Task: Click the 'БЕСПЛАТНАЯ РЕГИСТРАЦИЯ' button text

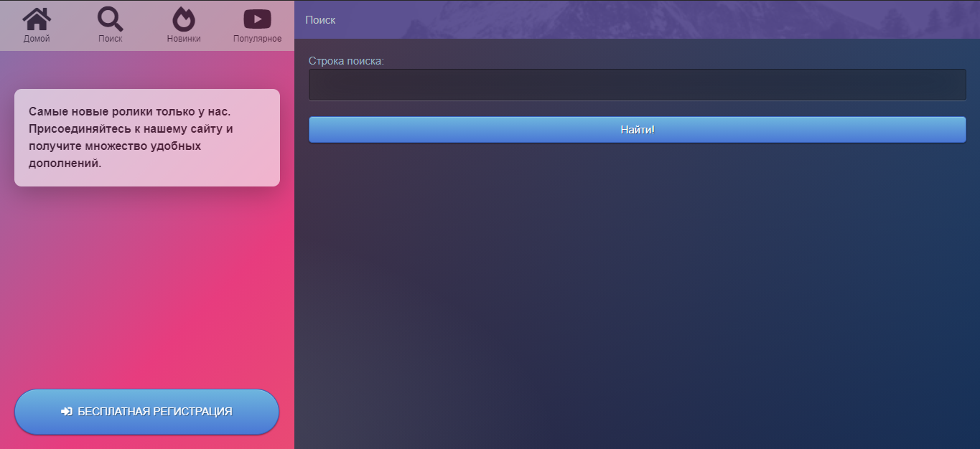Action: [154, 412]
